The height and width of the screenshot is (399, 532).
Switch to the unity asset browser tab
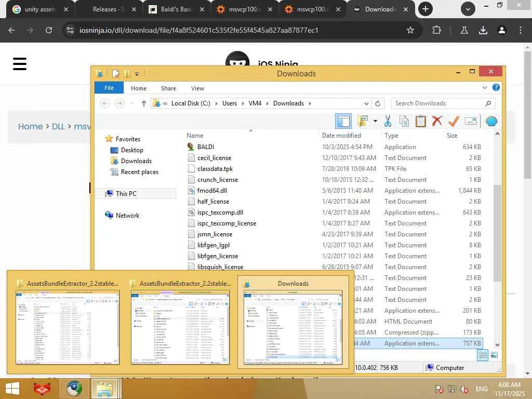click(x=40, y=9)
